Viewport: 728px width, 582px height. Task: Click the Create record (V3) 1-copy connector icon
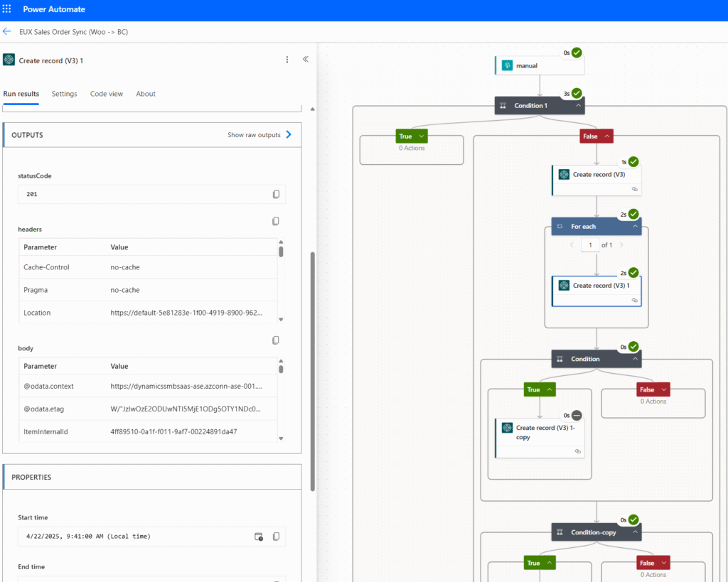[x=507, y=428]
